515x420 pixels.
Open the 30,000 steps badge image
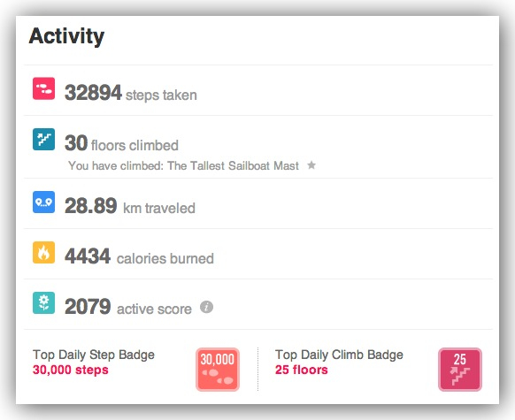pyautogui.click(x=218, y=370)
